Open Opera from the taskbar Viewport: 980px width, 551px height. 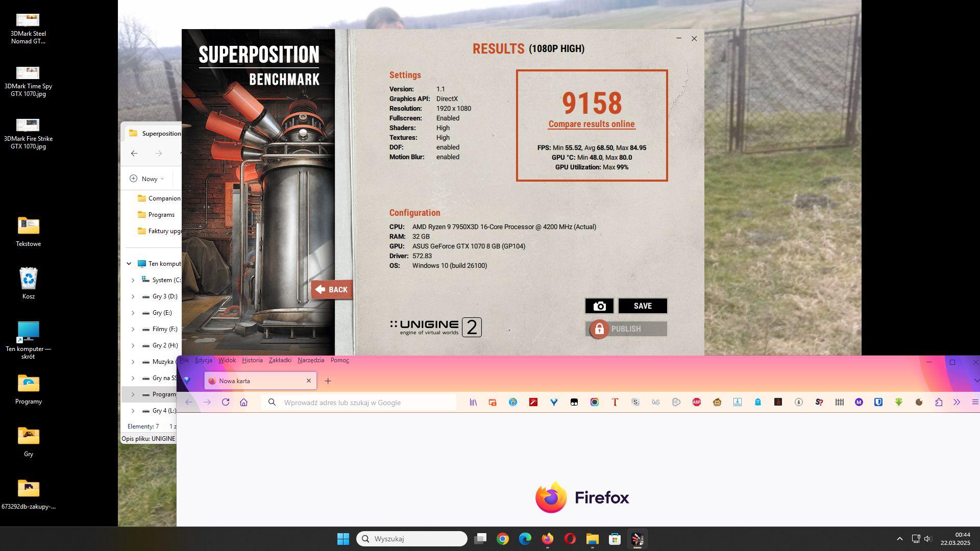click(570, 539)
